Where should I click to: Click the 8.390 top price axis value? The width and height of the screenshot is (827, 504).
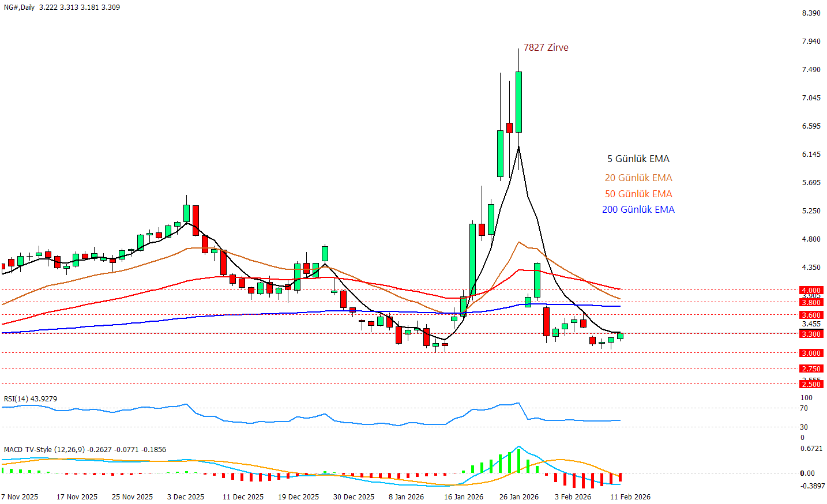[811, 13]
